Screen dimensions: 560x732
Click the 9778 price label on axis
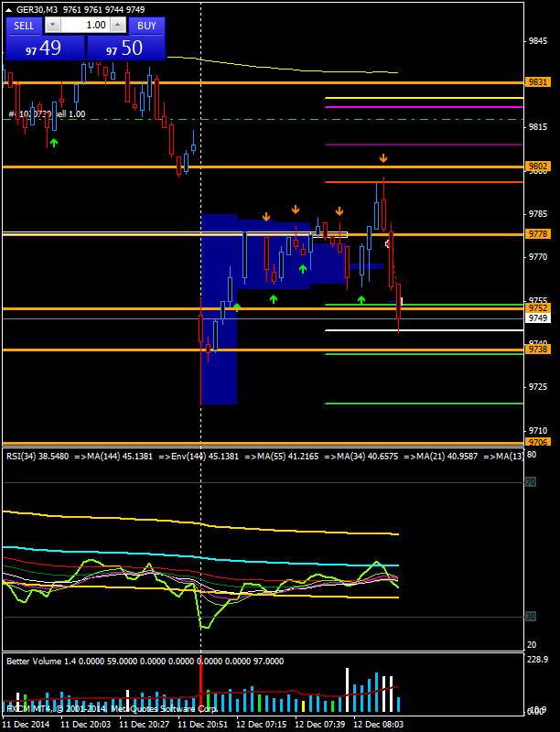point(538,234)
